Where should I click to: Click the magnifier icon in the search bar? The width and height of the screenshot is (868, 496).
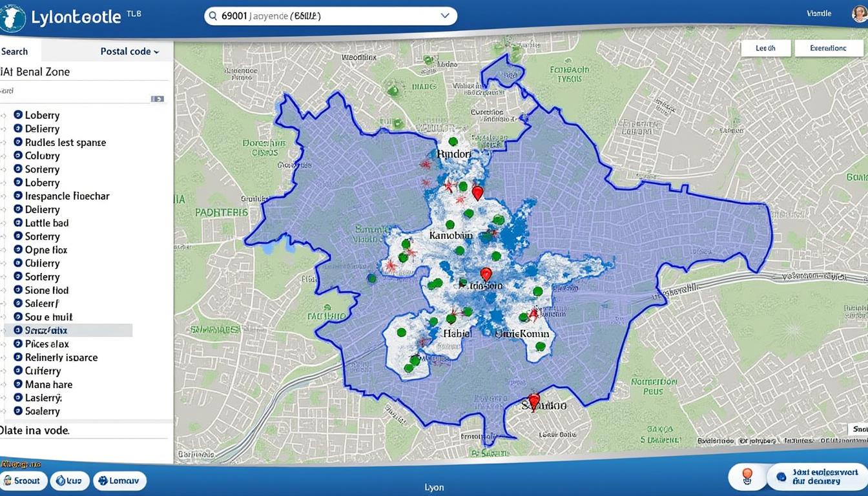click(213, 15)
